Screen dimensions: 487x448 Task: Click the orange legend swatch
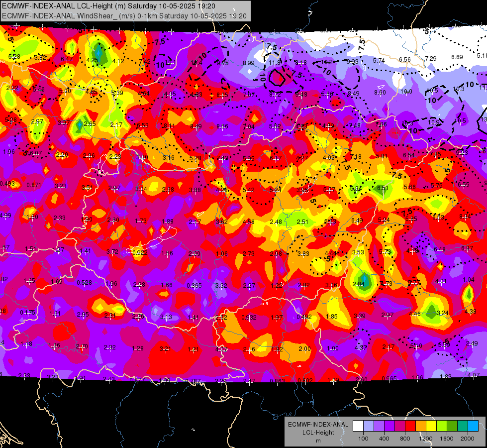(x=420, y=426)
